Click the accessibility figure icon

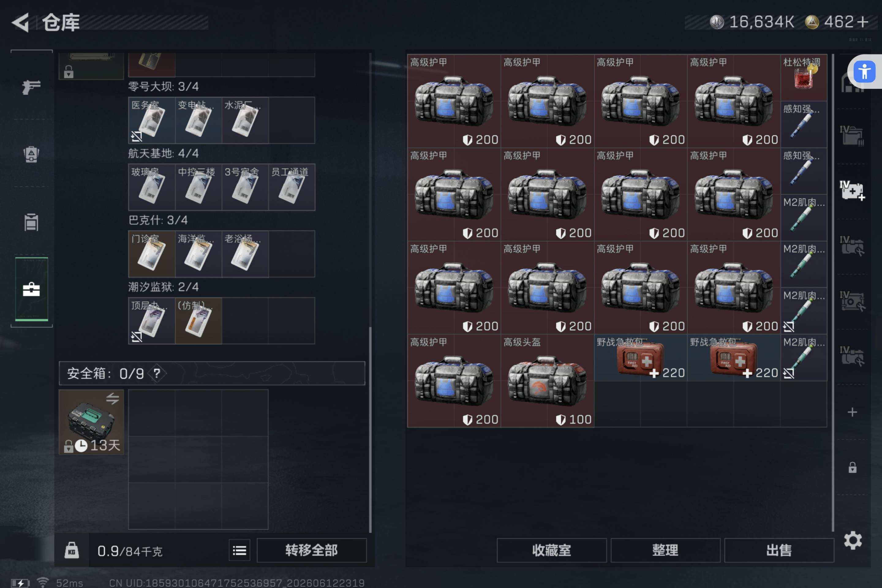pyautogui.click(x=864, y=72)
